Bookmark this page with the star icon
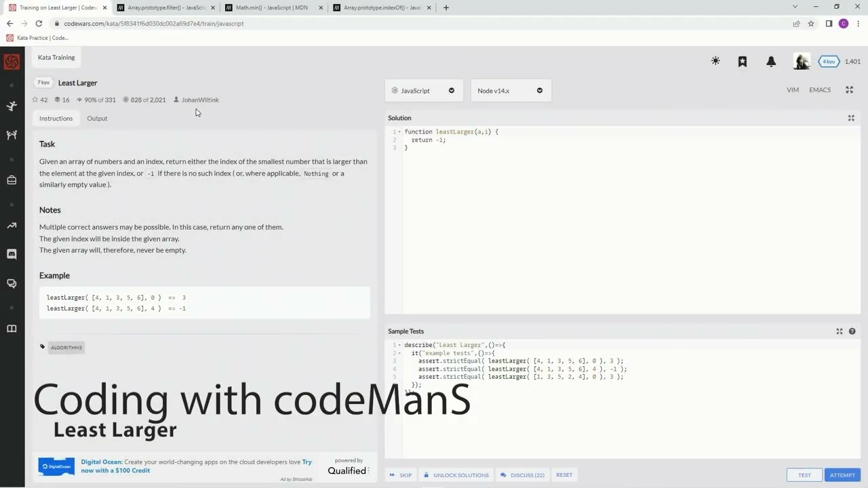 (x=811, y=23)
